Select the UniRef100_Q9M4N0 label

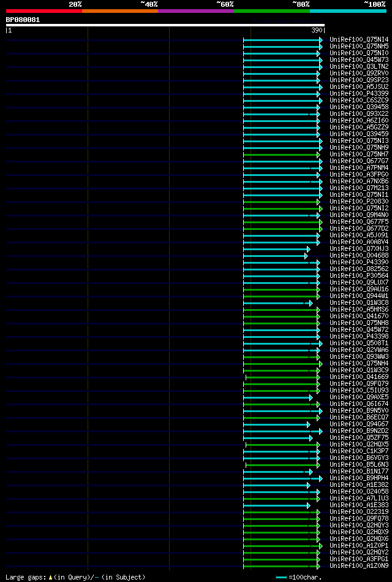pos(359,215)
